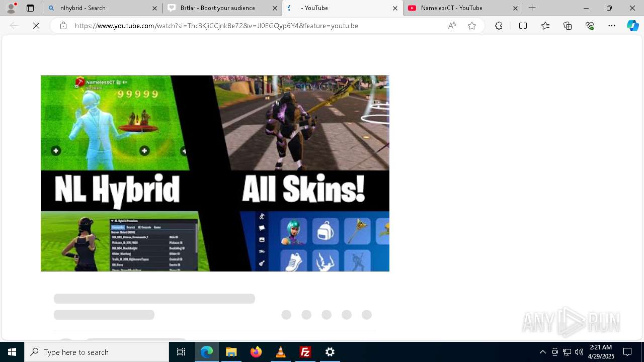Open the Extensions puzzle icon

tap(499, 26)
